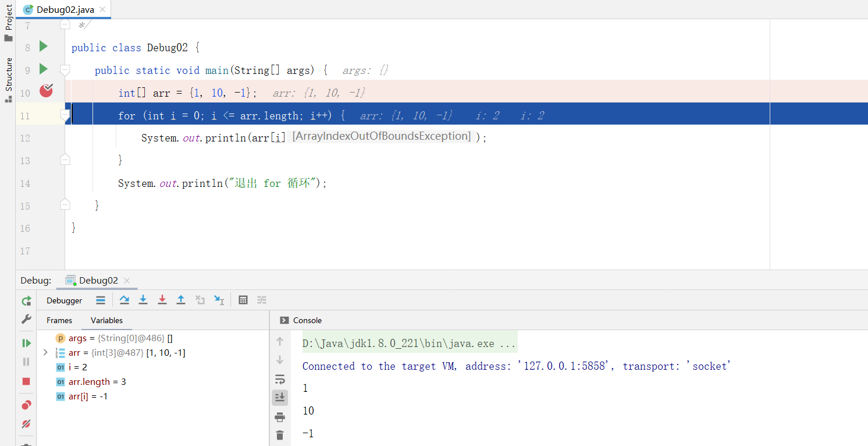868x446 pixels.
Task: Open run configuration wrench settings
Action: pos(26,319)
